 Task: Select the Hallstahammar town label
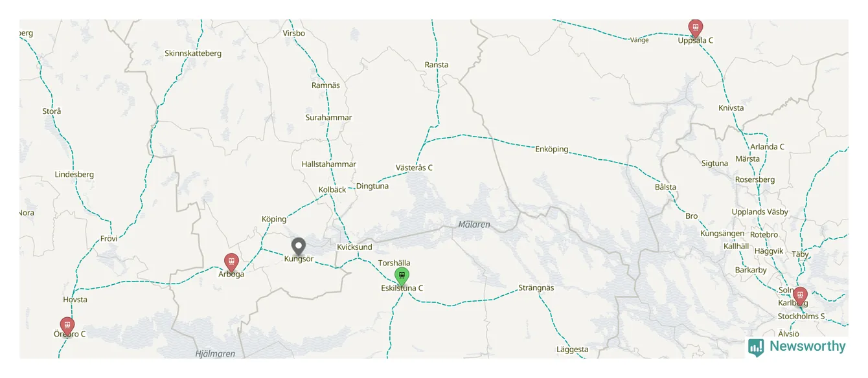[x=329, y=164]
